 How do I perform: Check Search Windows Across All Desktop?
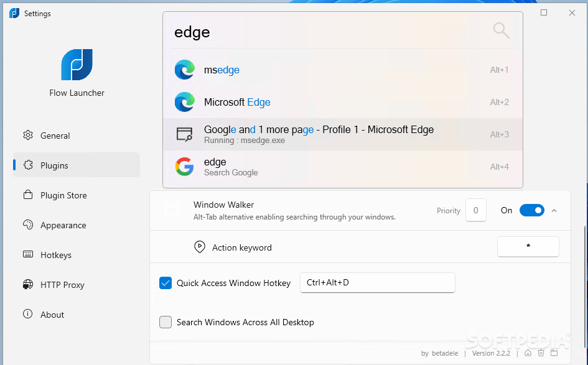166,322
